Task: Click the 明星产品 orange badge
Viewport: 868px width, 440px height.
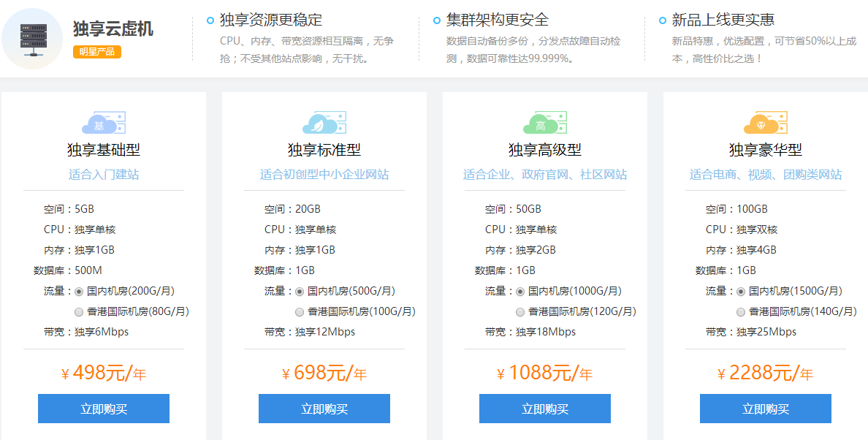Action: 97,51
